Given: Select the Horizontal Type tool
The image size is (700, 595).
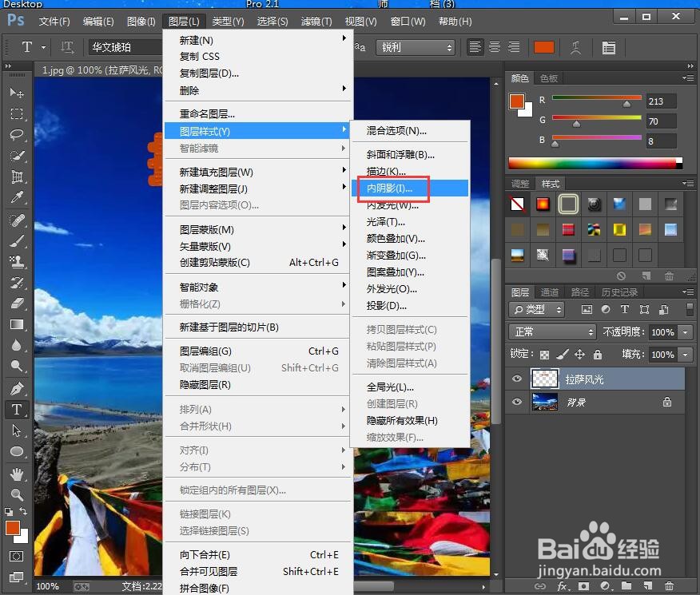Looking at the screenshot, I should [18, 410].
